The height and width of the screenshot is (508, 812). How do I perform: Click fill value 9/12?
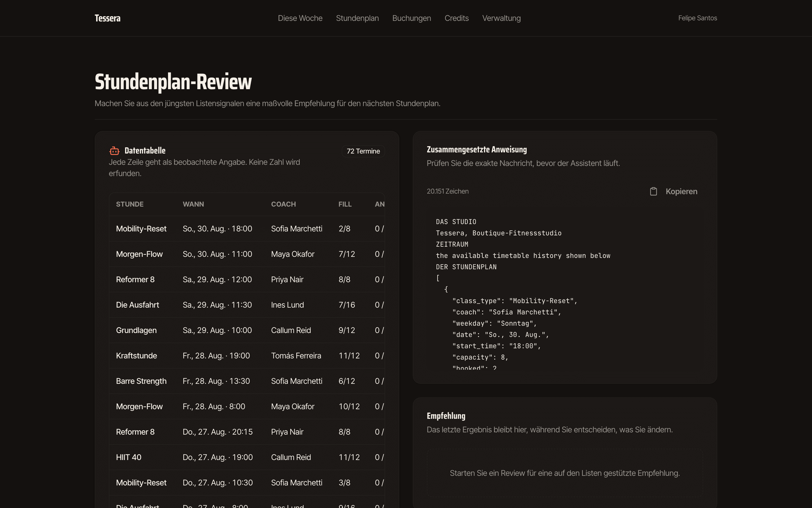[x=347, y=330]
